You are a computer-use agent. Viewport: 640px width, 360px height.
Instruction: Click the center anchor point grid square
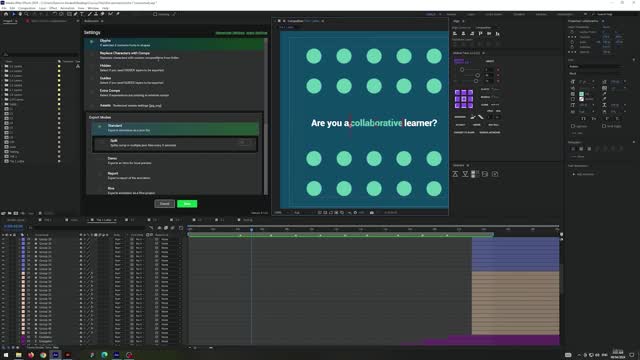click(x=464, y=99)
